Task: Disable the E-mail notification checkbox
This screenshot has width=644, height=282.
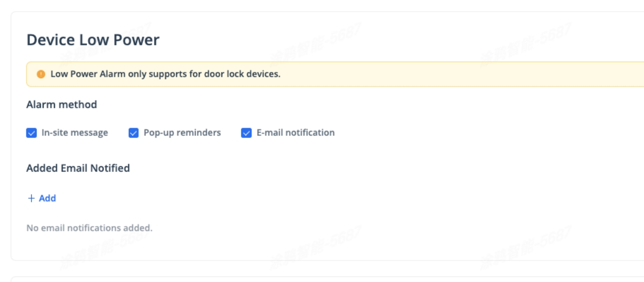Action: 246,133
